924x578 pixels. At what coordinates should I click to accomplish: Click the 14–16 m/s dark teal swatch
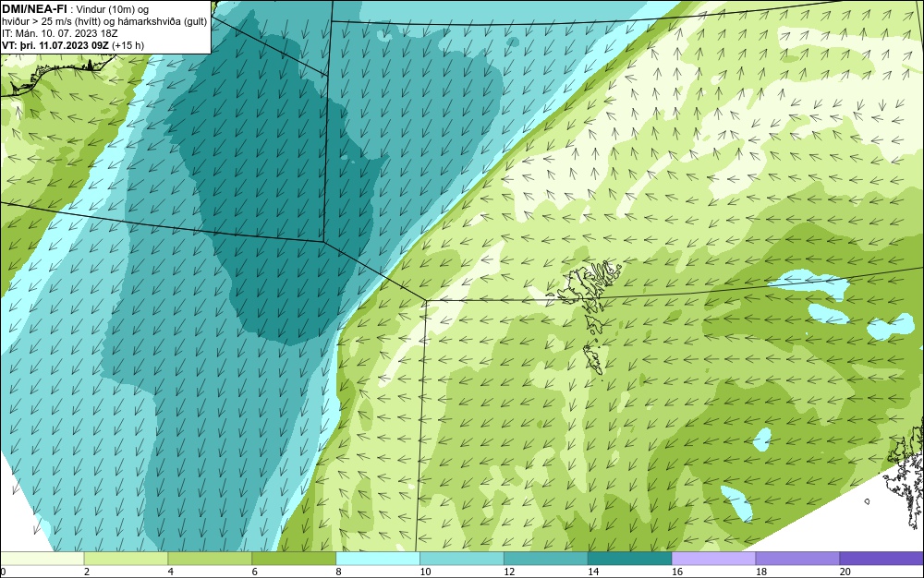pyautogui.click(x=629, y=559)
